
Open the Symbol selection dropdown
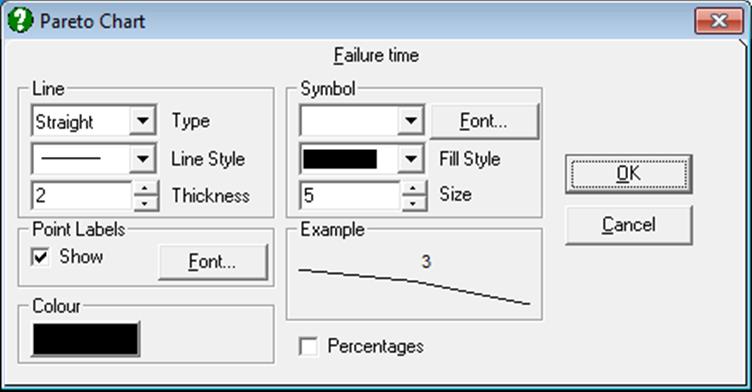(x=411, y=120)
